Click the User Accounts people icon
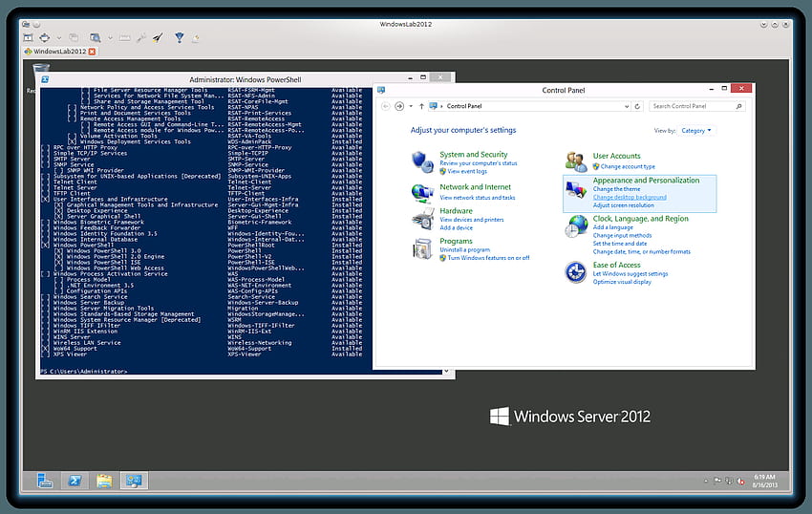Screen dimensions: 812x514 [x=576, y=161]
